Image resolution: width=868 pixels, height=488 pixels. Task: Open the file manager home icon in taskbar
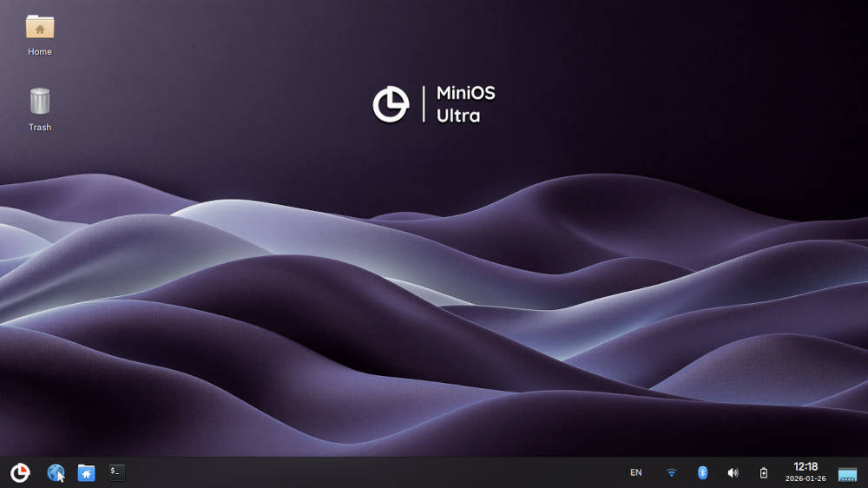tap(86, 472)
